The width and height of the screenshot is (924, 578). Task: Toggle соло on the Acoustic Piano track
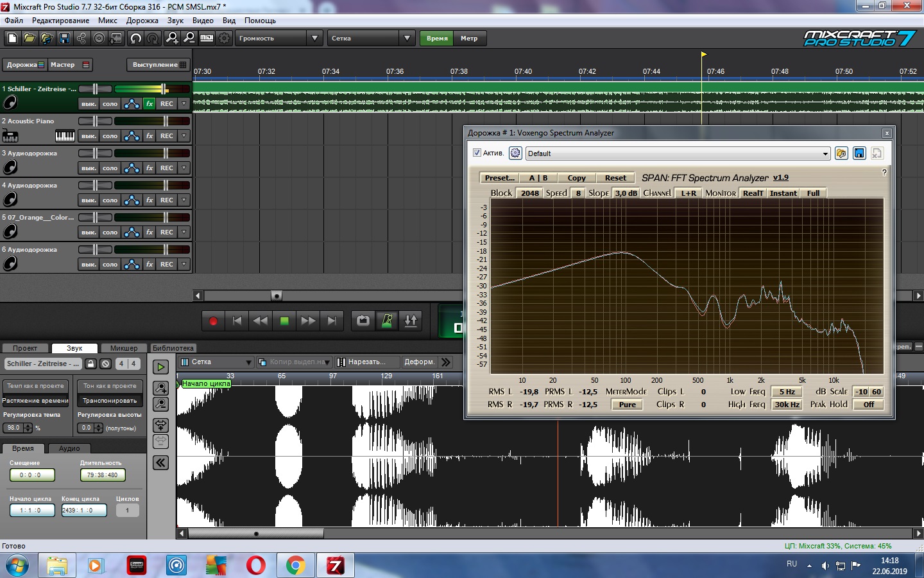click(x=110, y=136)
